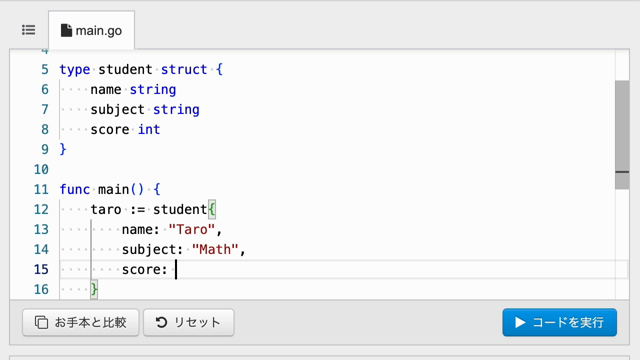Screen dimensions: 640x360
Task: Click line number 5 in gutter
Action: click(x=45, y=69)
